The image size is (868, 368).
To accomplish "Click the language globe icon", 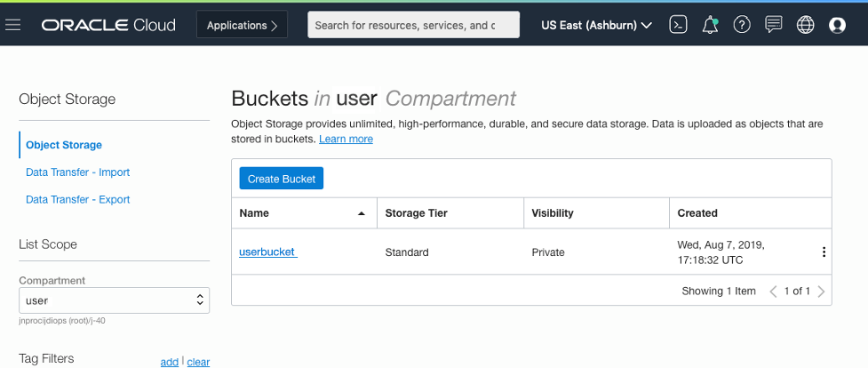I will pos(806,25).
